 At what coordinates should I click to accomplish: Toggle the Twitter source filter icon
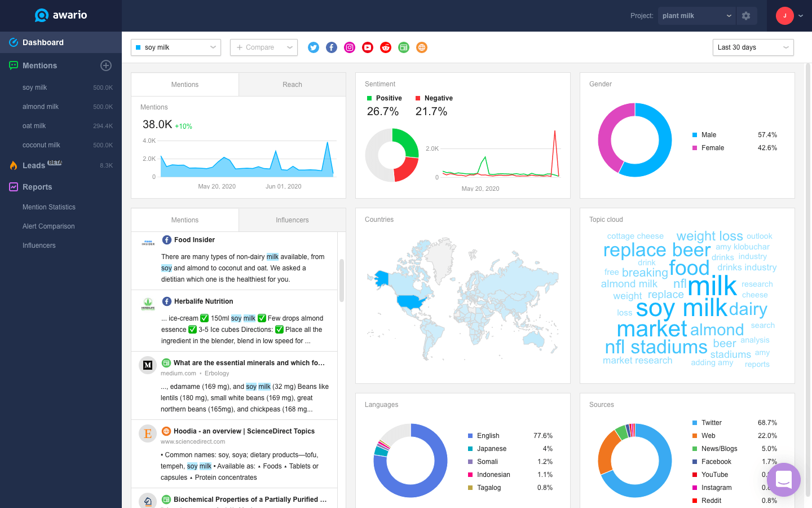pyautogui.click(x=314, y=47)
